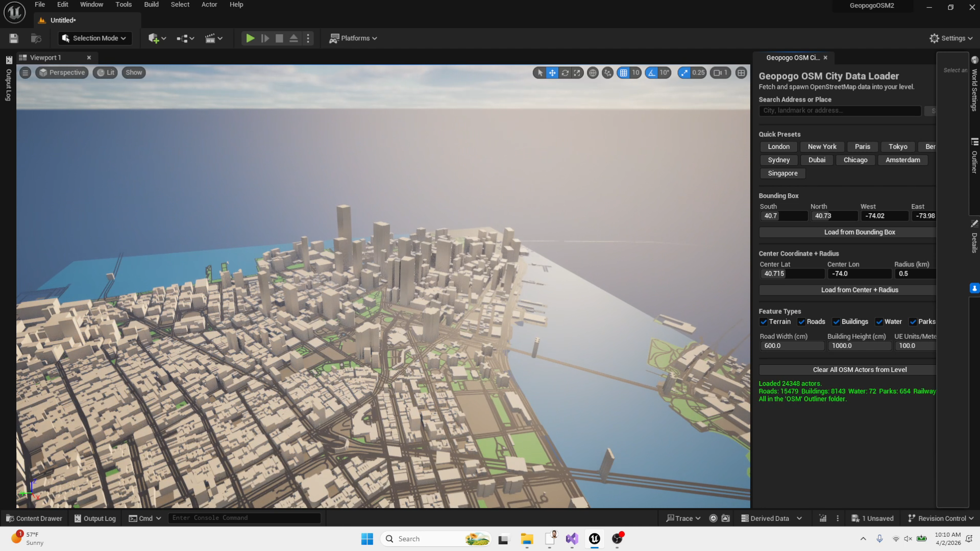Click Load from Center + Radius button

pos(848,290)
